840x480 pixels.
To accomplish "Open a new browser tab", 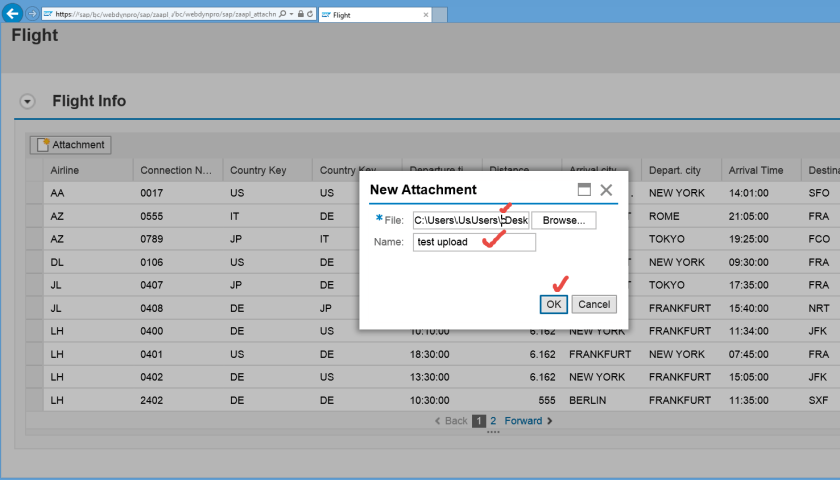I will [x=440, y=14].
